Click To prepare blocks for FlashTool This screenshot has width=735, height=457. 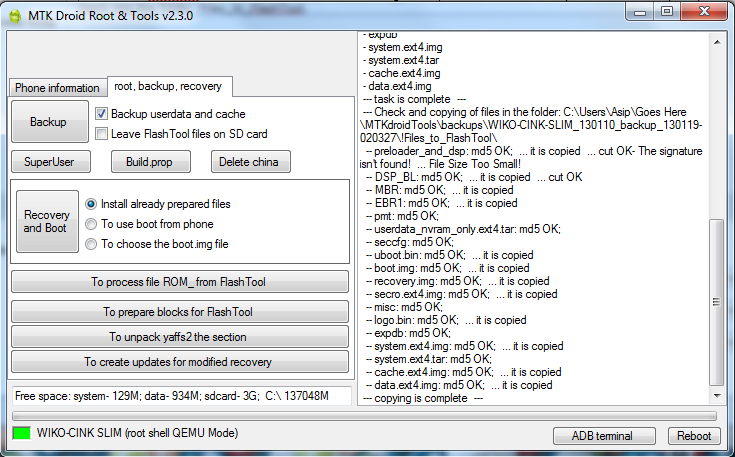coord(179,312)
